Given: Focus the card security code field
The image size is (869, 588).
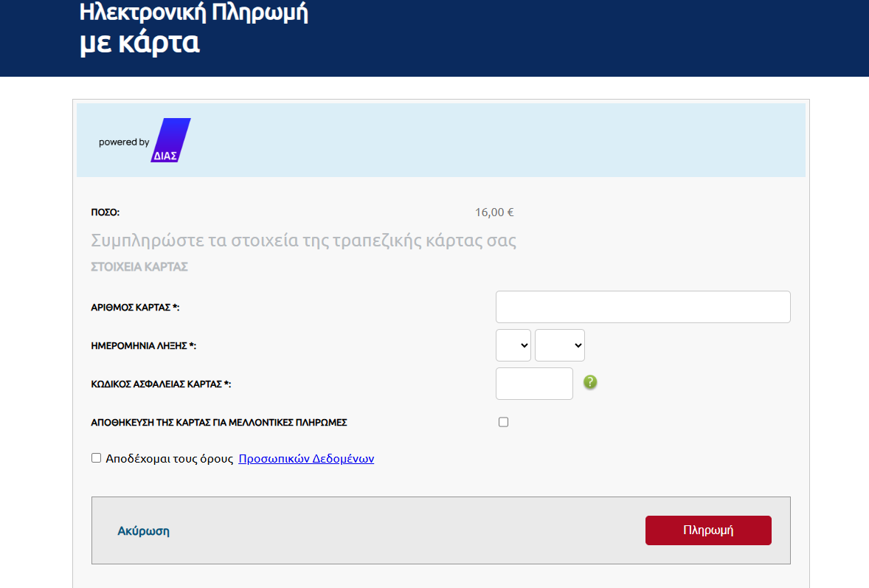Looking at the screenshot, I should point(534,384).
